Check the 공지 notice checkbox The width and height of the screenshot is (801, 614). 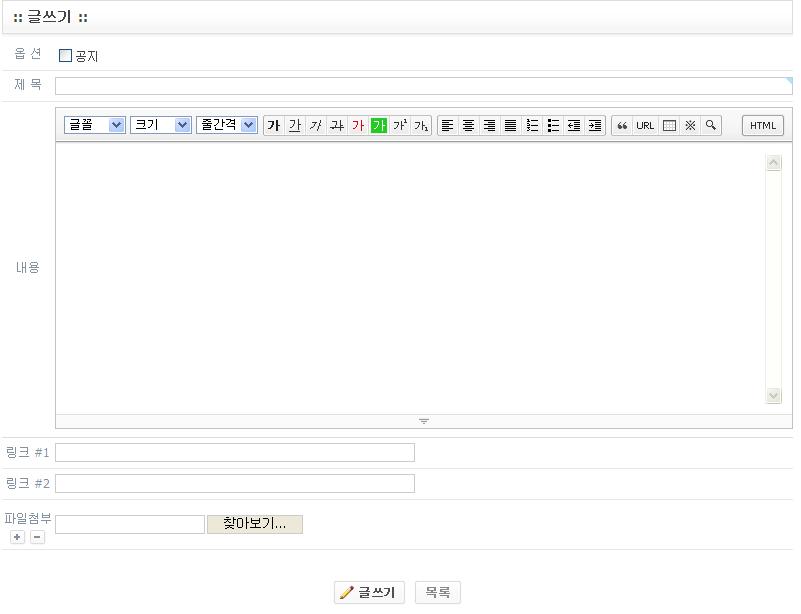click(x=66, y=56)
